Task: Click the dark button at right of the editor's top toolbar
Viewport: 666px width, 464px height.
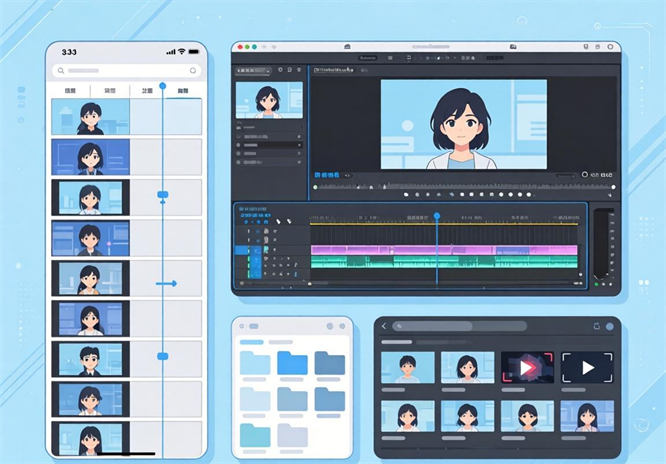Action: click(495, 58)
